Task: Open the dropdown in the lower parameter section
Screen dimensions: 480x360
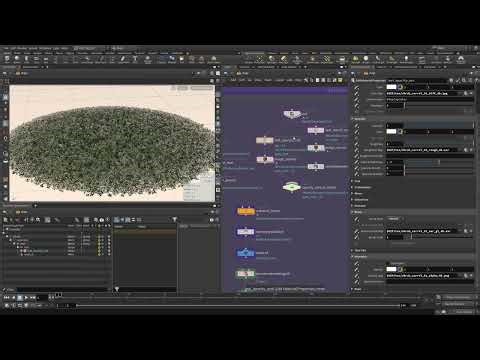Action: [x=394, y=219]
